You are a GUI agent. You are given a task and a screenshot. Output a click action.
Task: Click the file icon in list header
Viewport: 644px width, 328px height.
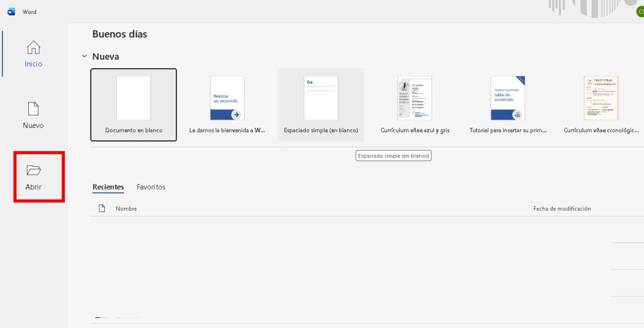pyautogui.click(x=102, y=208)
